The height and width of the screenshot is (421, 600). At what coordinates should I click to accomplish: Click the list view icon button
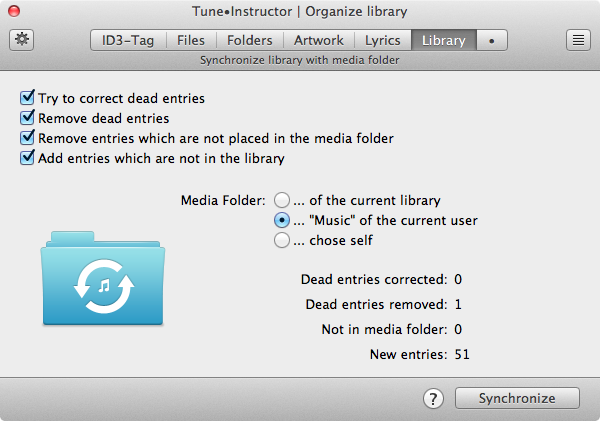click(578, 40)
